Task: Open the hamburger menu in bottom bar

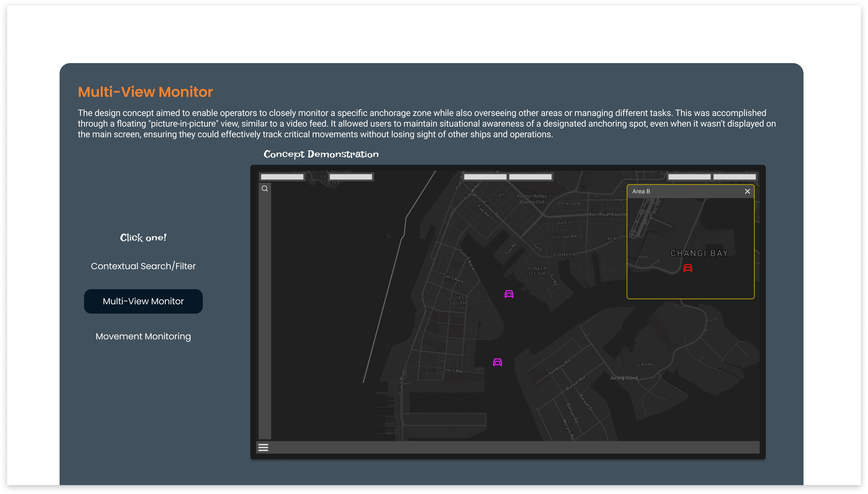Action: (263, 447)
